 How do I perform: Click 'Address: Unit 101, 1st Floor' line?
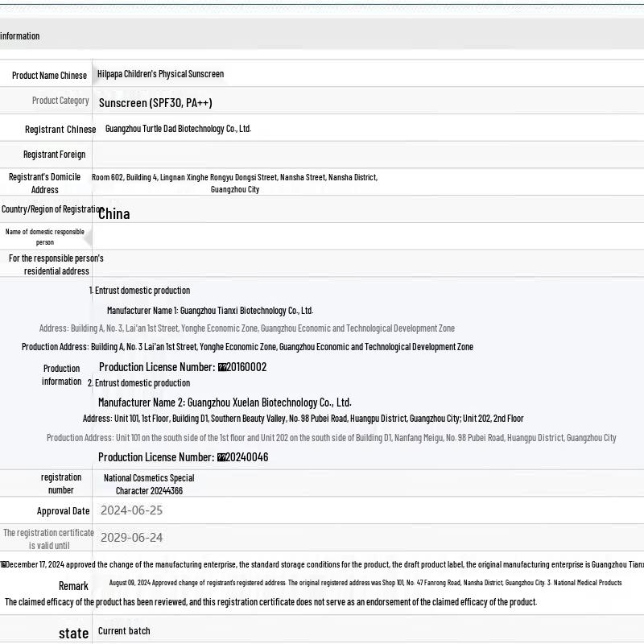tap(303, 419)
